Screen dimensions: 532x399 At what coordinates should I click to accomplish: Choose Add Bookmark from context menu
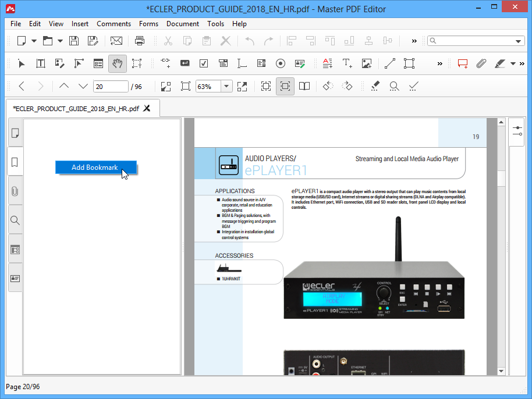click(96, 168)
